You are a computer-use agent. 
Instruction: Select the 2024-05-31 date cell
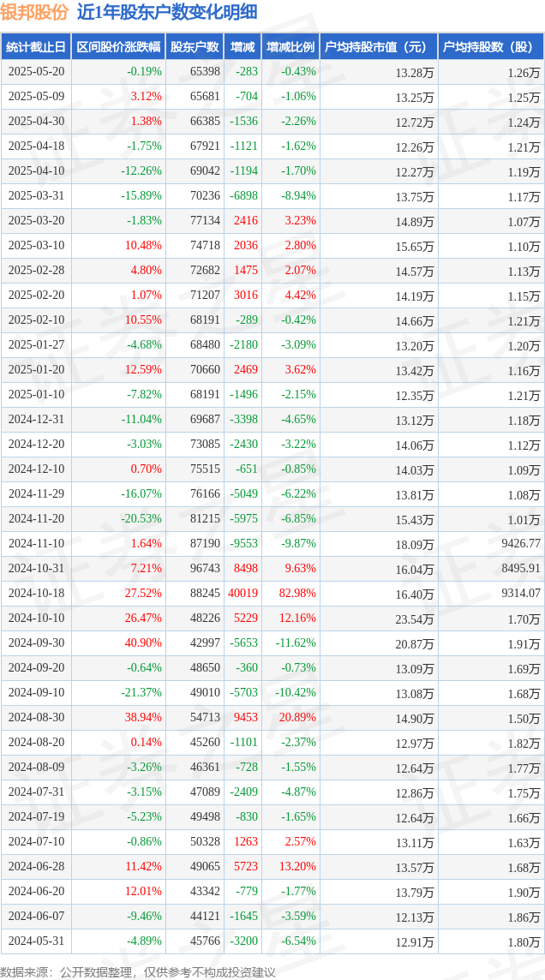pyautogui.click(x=37, y=940)
